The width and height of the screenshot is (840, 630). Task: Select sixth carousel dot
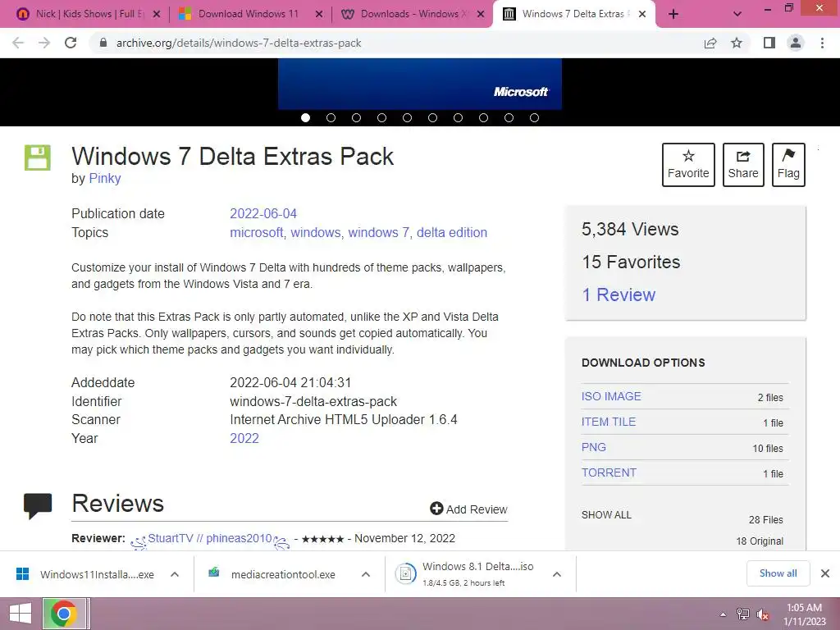click(433, 117)
